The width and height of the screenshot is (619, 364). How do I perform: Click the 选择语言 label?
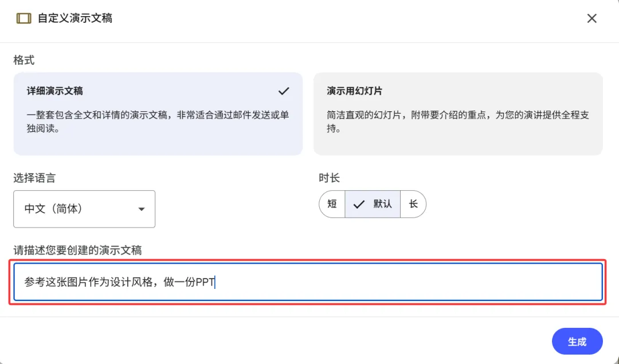[x=34, y=178]
